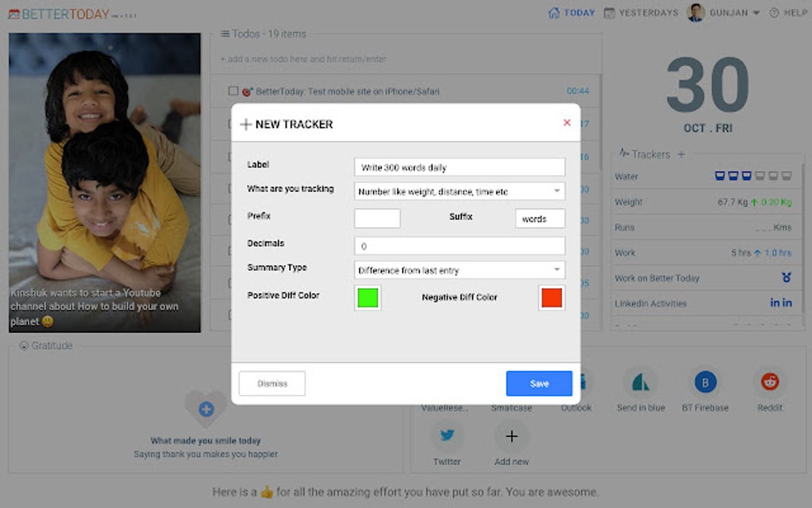Open the Runs tracker row
This screenshot has height=508, width=812.
703,228
